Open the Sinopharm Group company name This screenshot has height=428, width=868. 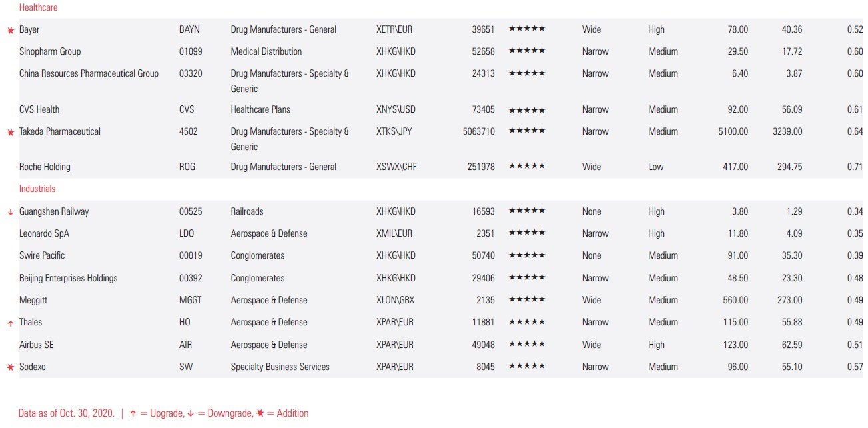pyautogui.click(x=50, y=51)
